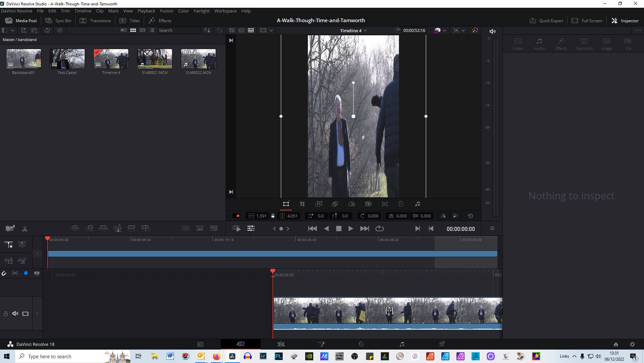
Task: Open the Trim menu
Action: pos(65,11)
